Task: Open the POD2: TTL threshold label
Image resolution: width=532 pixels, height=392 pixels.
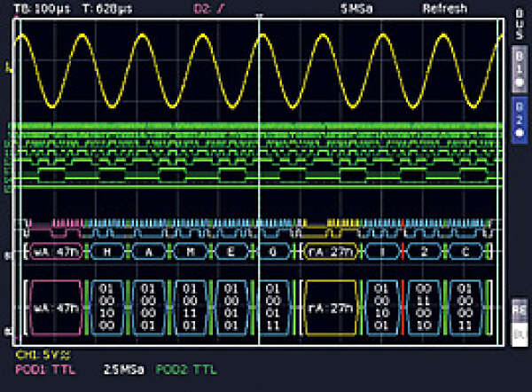Action: point(186,369)
